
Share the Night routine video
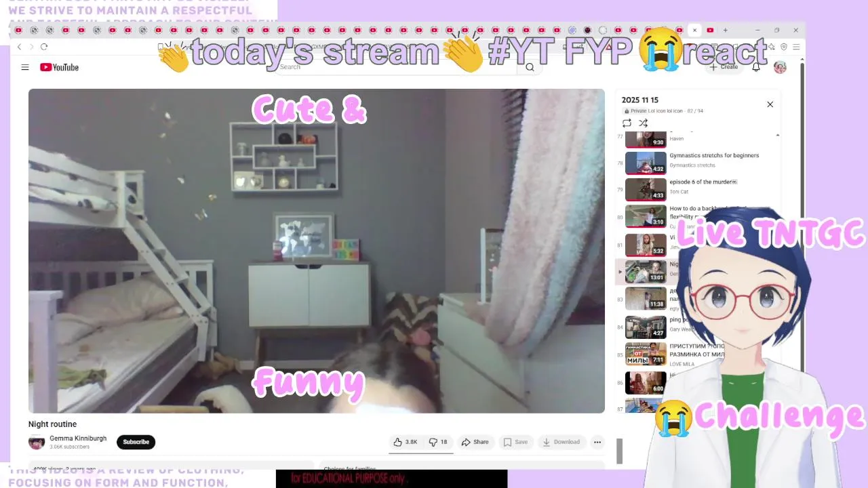475,442
